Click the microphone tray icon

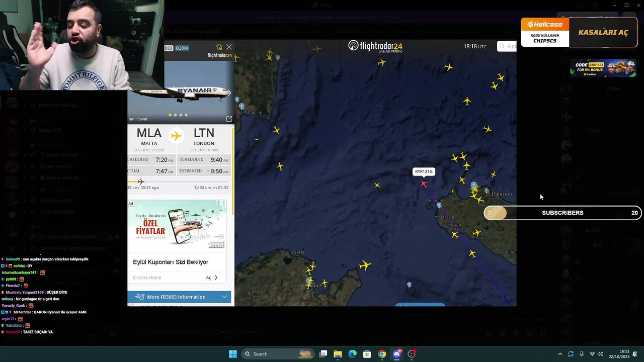pos(582,354)
